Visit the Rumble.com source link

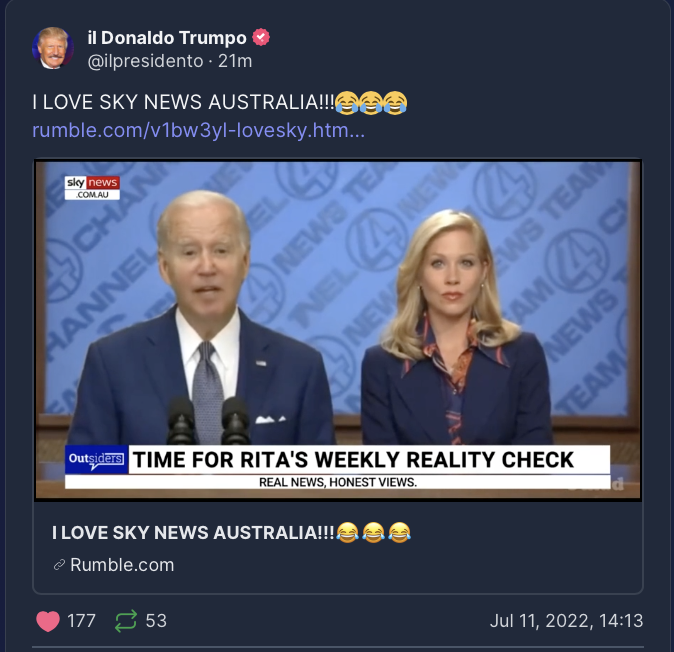pos(122,565)
